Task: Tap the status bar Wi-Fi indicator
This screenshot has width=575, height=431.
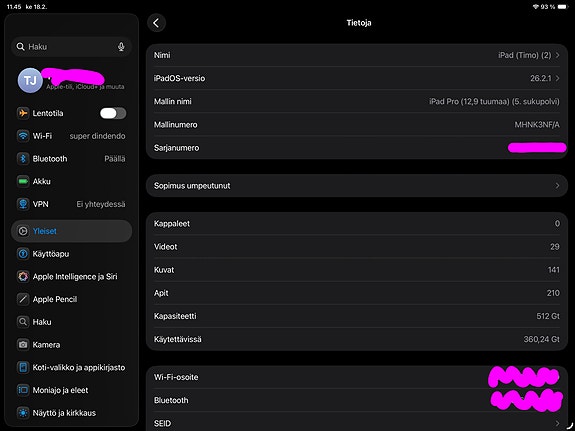Action: pyautogui.click(x=536, y=7)
